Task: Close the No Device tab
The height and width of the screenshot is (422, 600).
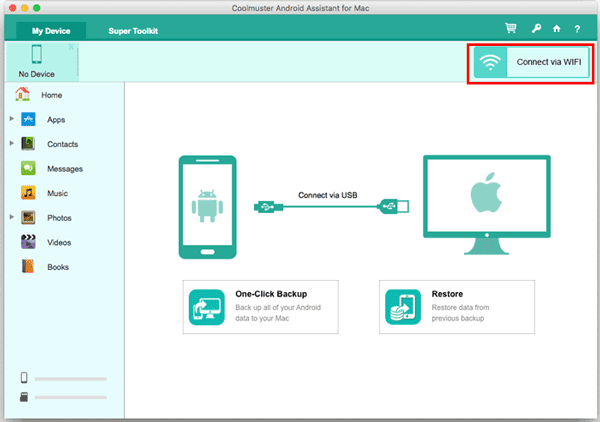Action: (x=71, y=47)
